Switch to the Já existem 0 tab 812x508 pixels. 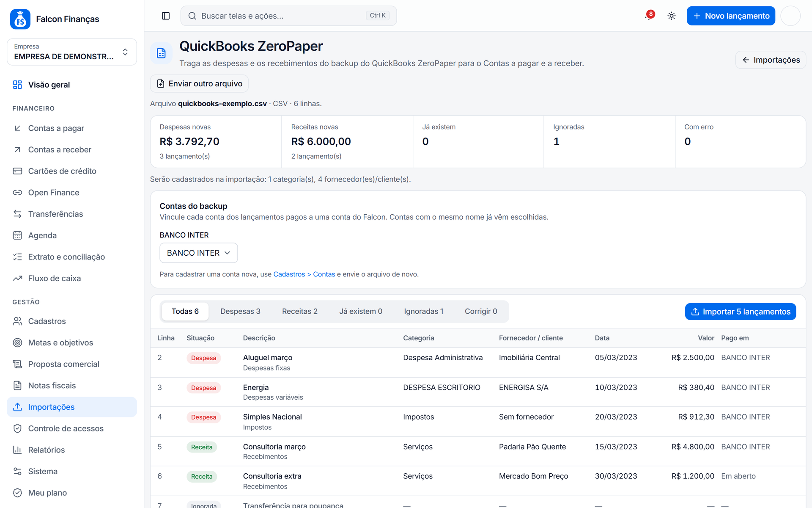(361, 312)
